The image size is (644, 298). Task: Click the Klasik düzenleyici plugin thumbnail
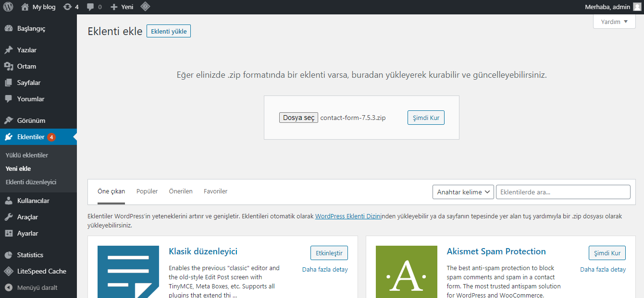(x=128, y=272)
